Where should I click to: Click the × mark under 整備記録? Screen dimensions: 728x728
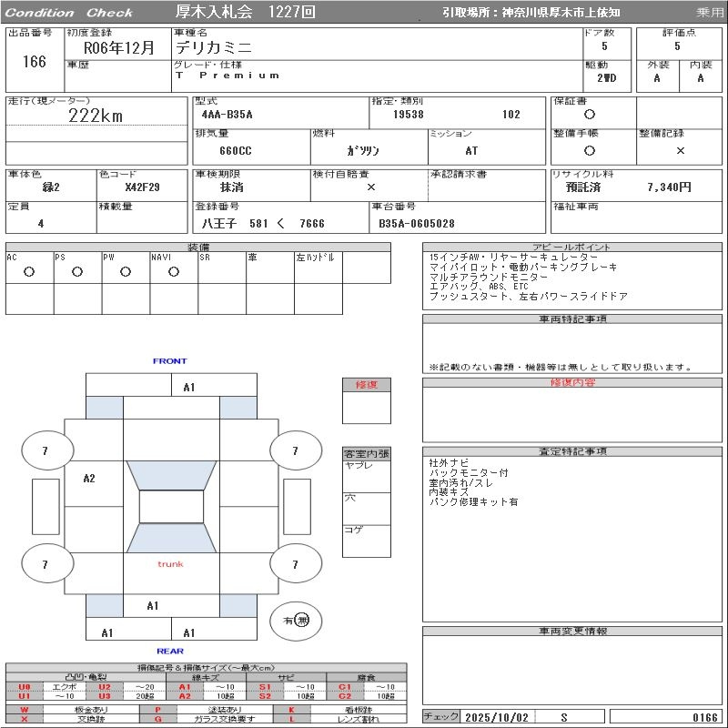click(680, 150)
